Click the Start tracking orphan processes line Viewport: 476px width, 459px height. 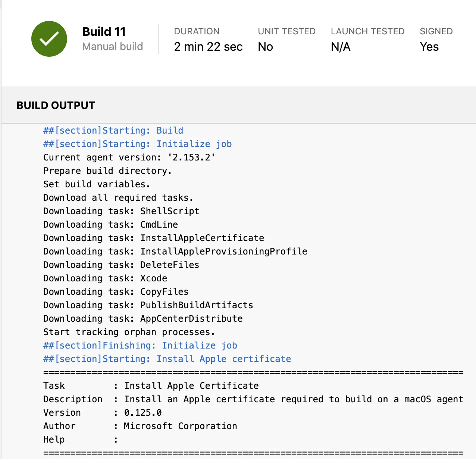(129, 332)
